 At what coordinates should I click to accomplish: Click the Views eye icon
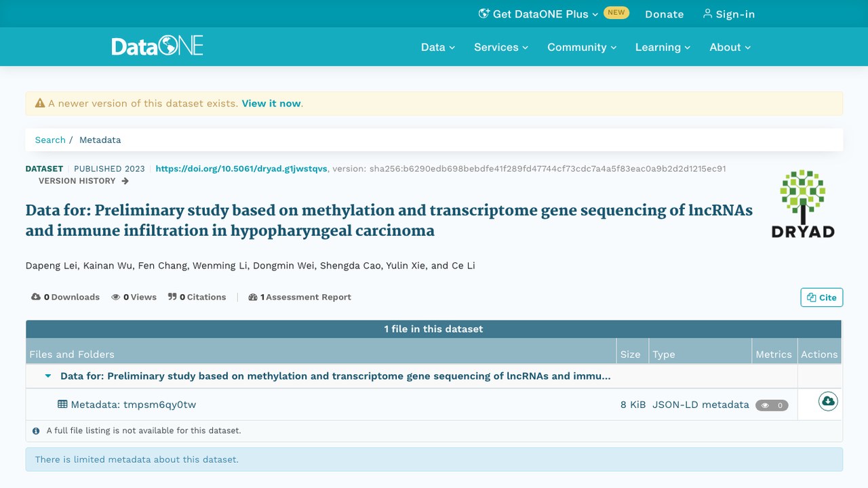click(x=116, y=297)
